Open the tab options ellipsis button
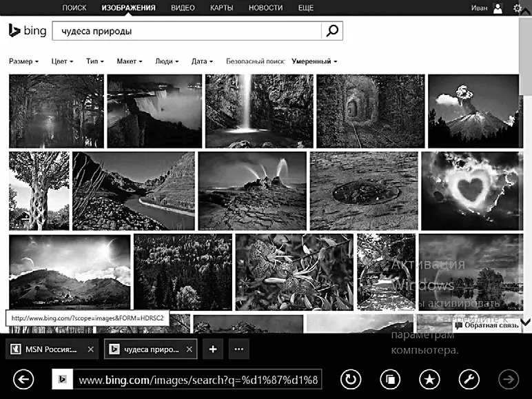The height and width of the screenshot is (399, 532). (x=238, y=349)
